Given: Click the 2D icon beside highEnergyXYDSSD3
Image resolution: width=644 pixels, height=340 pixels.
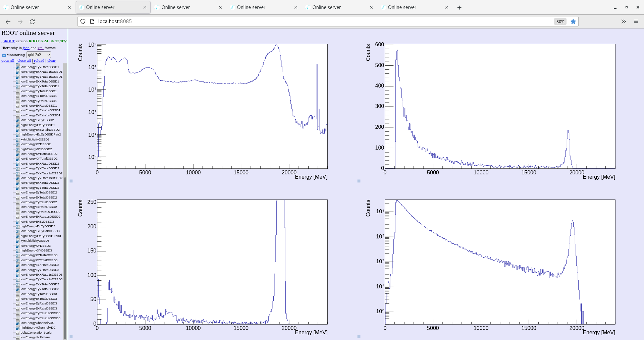Looking at the screenshot, I should coord(17,250).
